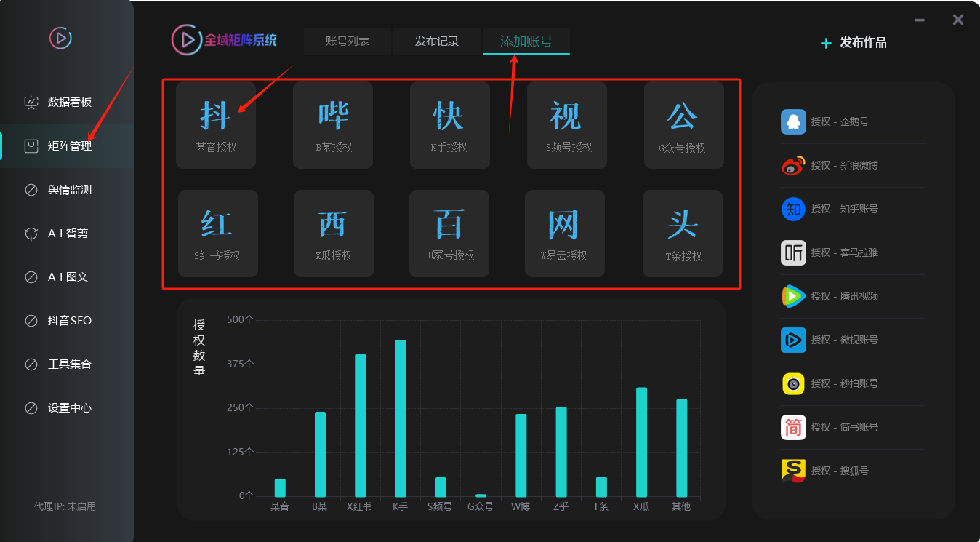Click the 新浪微博 icon
The image size is (980, 542).
pos(793,165)
